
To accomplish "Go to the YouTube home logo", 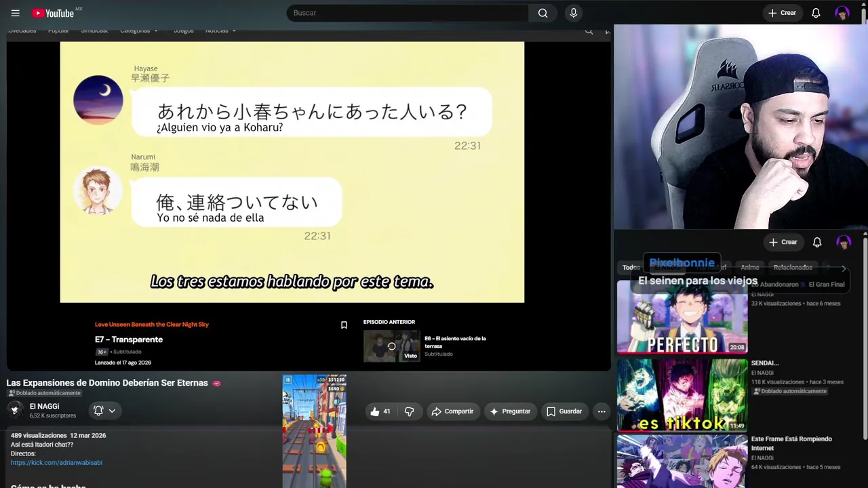I will (54, 13).
